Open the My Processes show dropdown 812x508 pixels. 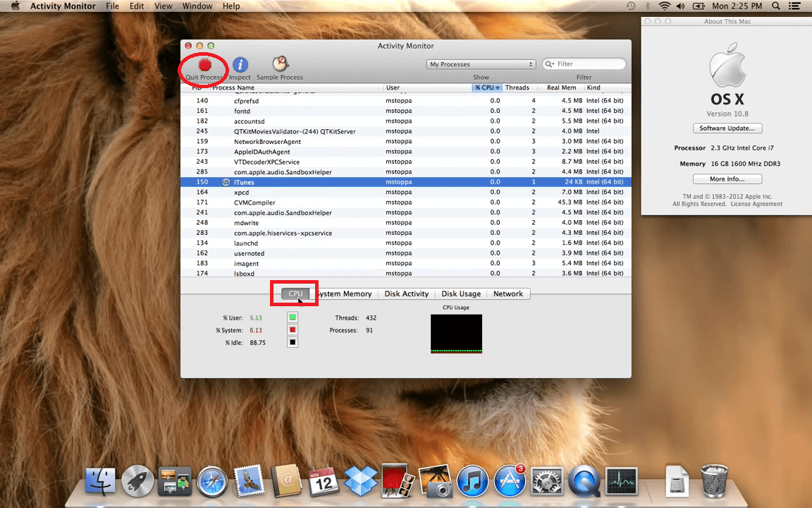pyautogui.click(x=481, y=64)
